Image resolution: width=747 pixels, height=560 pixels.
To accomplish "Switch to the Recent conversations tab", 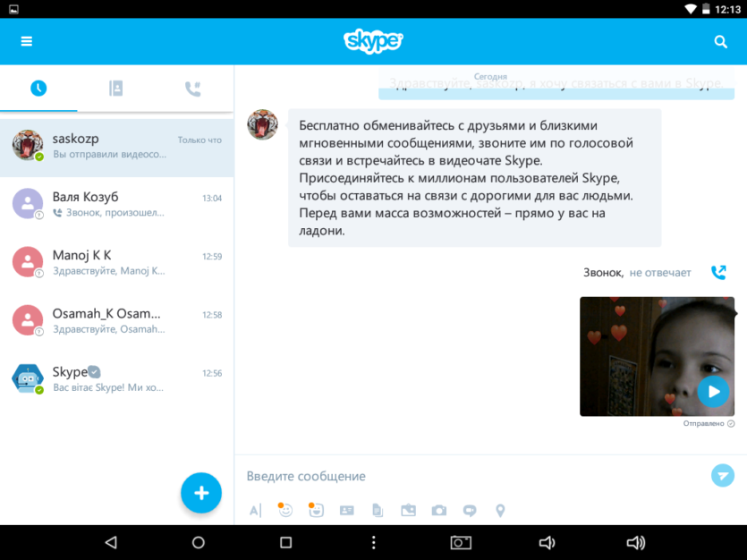I will tap(38, 88).
